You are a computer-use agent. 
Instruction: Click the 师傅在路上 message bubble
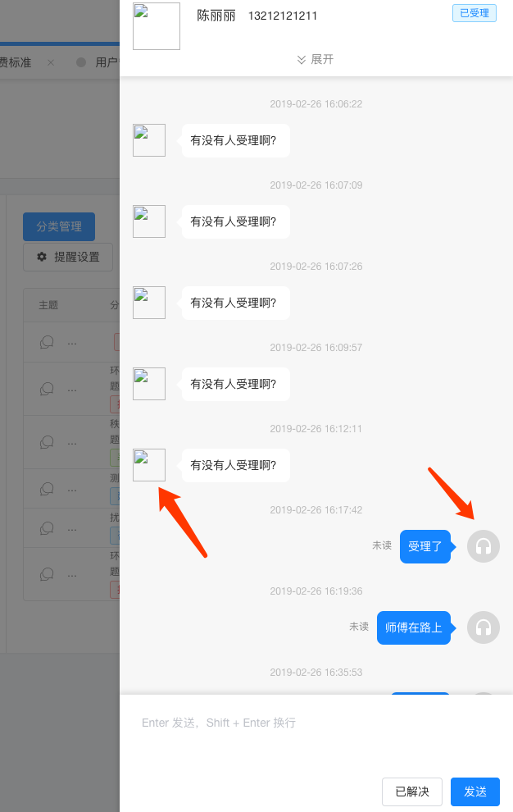point(414,627)
